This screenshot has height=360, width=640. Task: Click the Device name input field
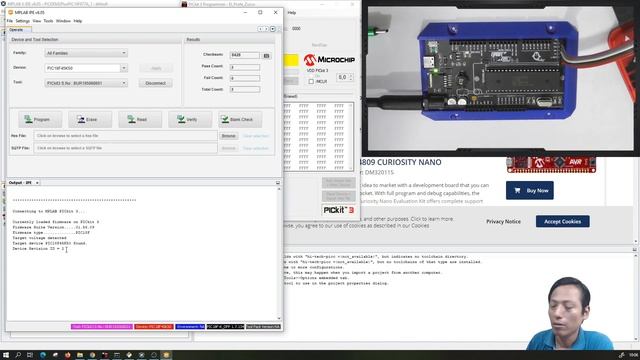click(82, 68)
